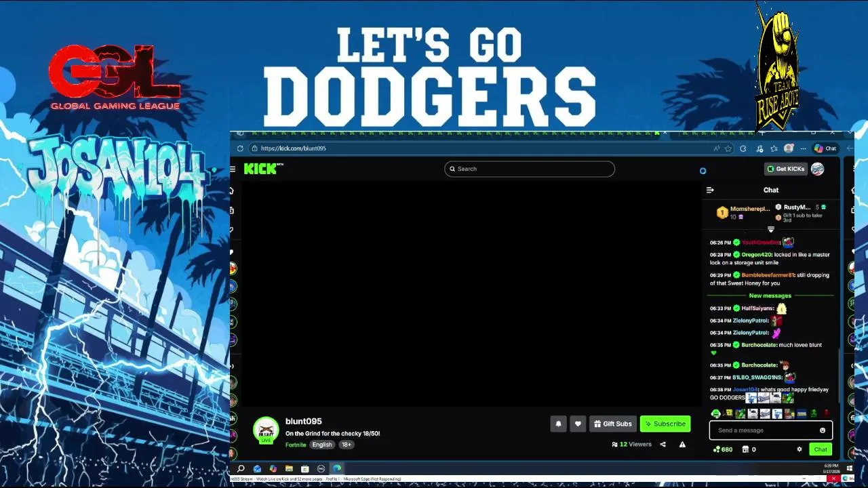Image resolution: width=868 pixels, height=488 pixels.
Task: Open File Explorer from taskbar
Action: coord(289,469)
